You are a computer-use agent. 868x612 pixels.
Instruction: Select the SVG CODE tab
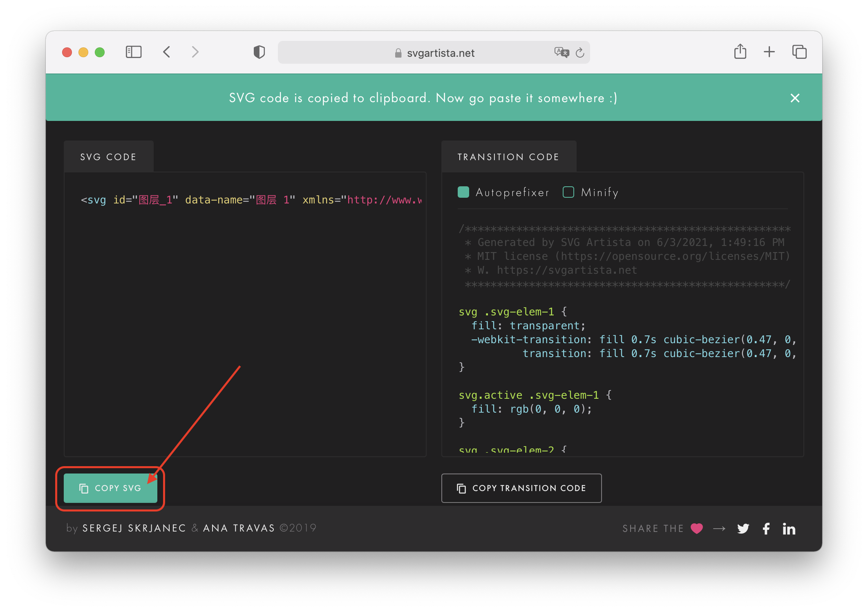coord(108,157)
